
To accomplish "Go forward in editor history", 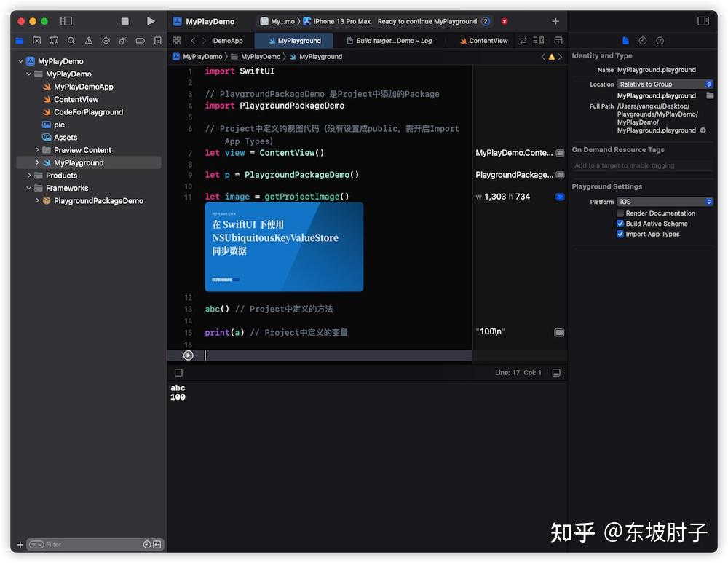I will [203, 41].
